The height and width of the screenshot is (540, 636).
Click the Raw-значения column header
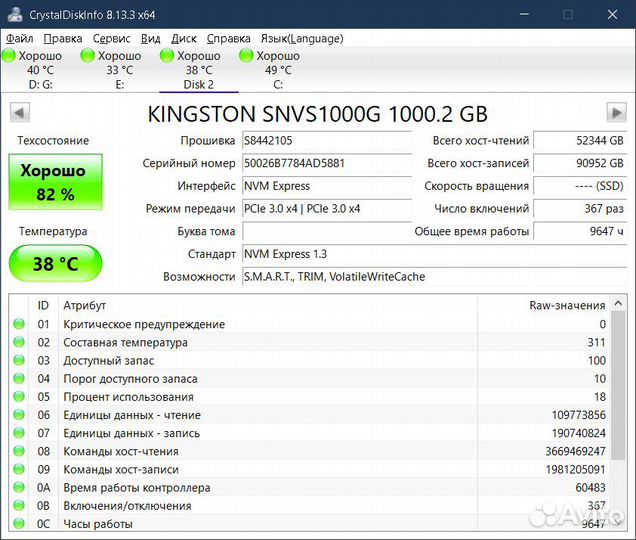(544, 305)
